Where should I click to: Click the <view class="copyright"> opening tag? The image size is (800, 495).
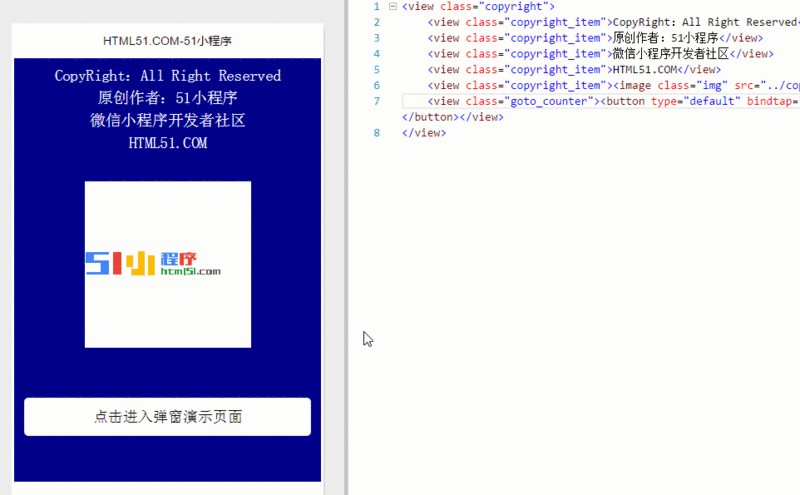(478, 7)
